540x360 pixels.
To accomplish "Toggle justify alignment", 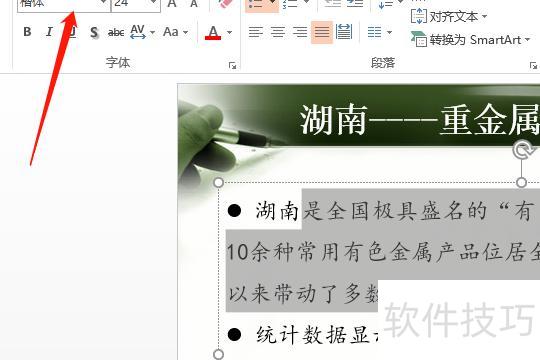I will [322, 32].
